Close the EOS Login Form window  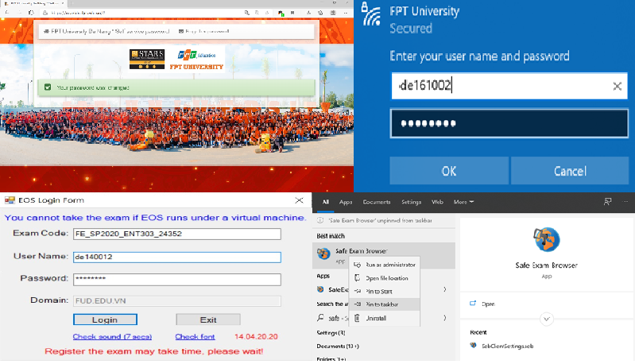coord(299,200)
